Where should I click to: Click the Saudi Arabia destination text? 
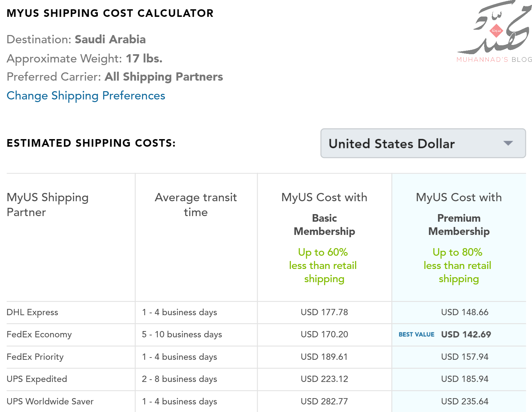tap(110, 39)
